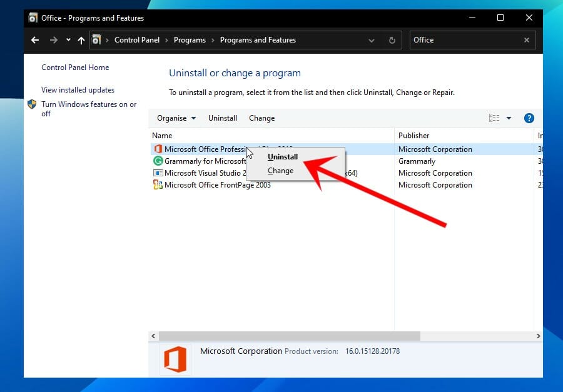Clear the Office search text
This screenshot has width=563, height=392.
(x=527, y=40)
